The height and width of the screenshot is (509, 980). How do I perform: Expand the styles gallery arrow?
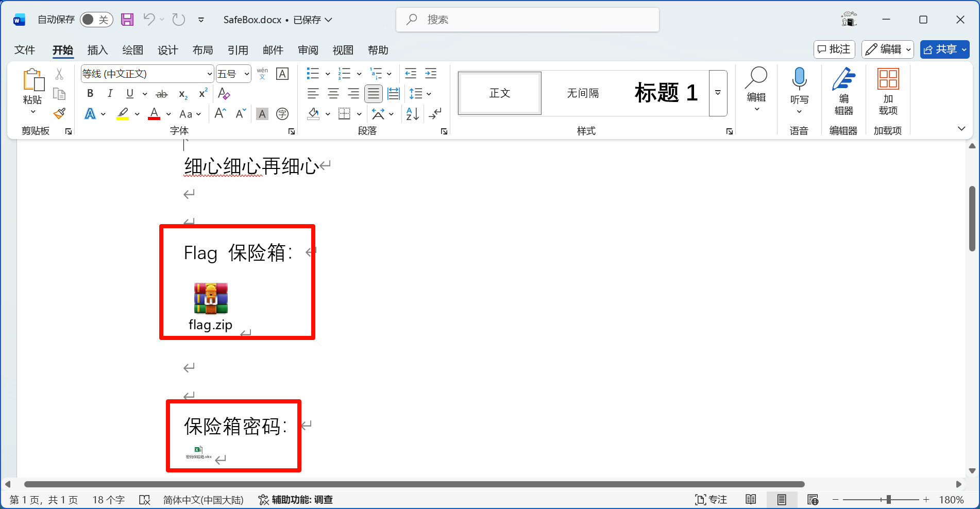click(718, 93)
